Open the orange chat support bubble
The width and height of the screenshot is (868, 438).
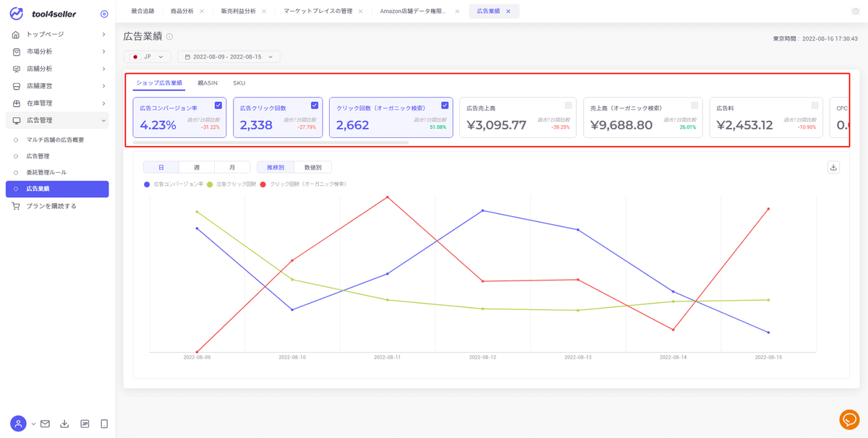pos(849,419)
